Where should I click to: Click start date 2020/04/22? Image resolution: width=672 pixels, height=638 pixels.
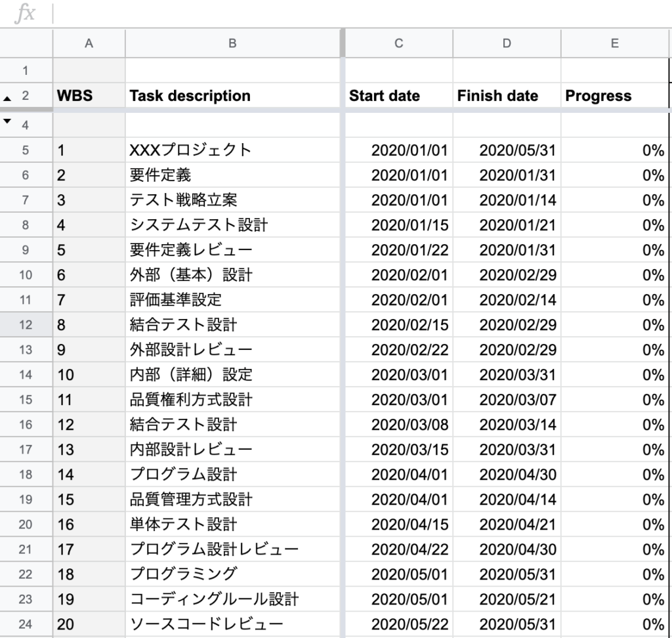[x=398, y=549]
